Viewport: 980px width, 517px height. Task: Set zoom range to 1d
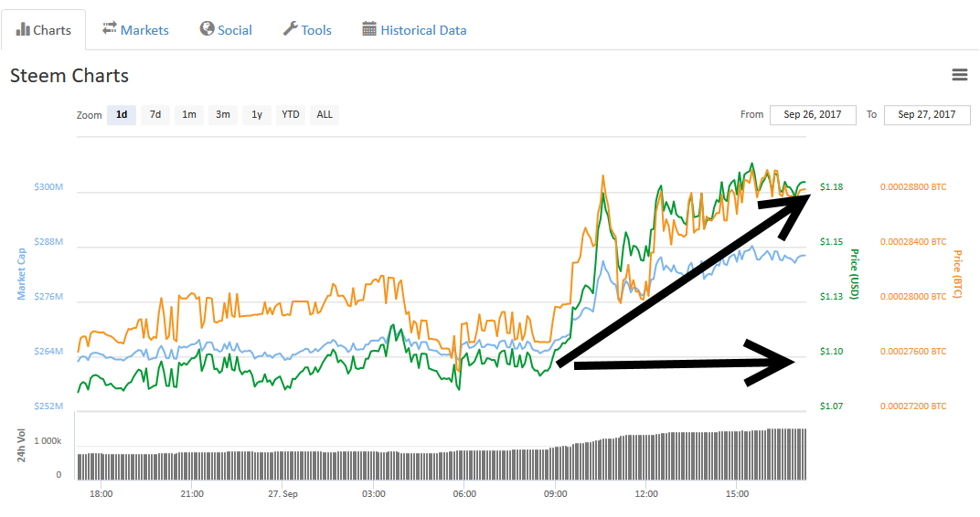tap(122, 115)
